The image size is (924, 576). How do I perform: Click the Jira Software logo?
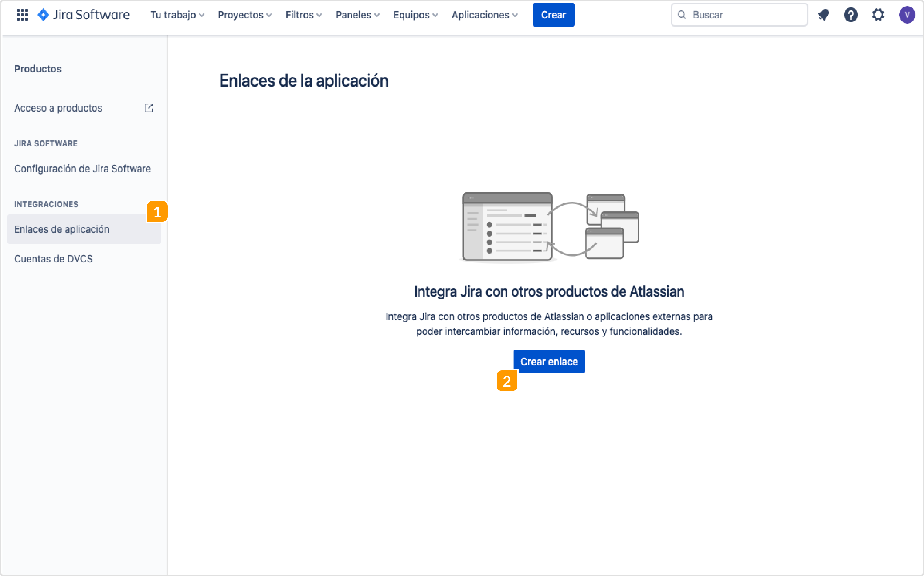(84, 15)
